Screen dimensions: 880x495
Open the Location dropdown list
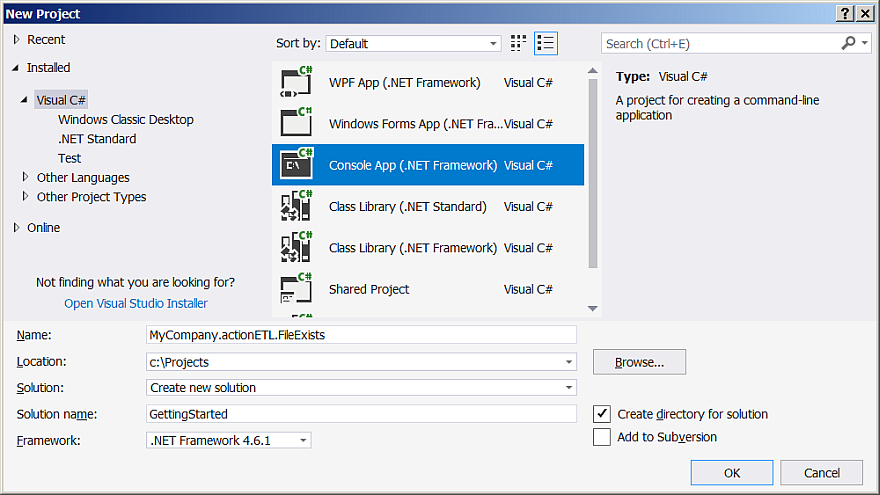569,362
